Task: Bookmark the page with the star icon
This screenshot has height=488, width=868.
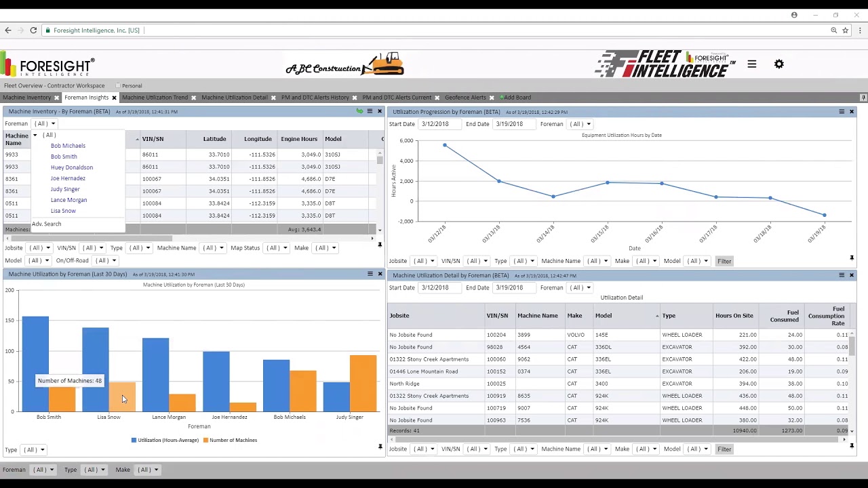Action: coord(845,30)
